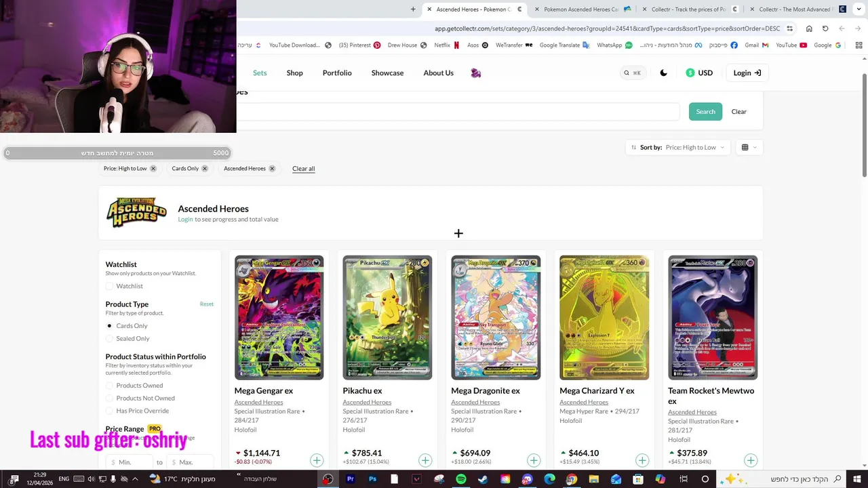Open the purple mascot icon after About Us

coord(475,73)
